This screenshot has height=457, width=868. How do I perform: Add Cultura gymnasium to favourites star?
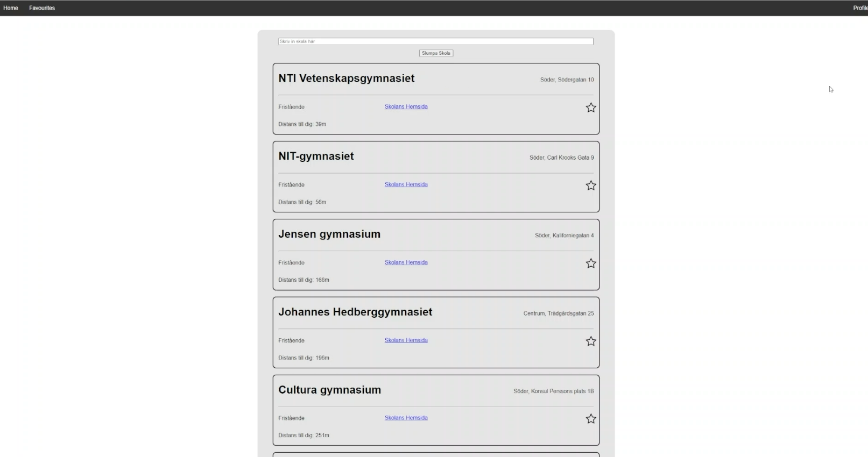coord(591,419)
